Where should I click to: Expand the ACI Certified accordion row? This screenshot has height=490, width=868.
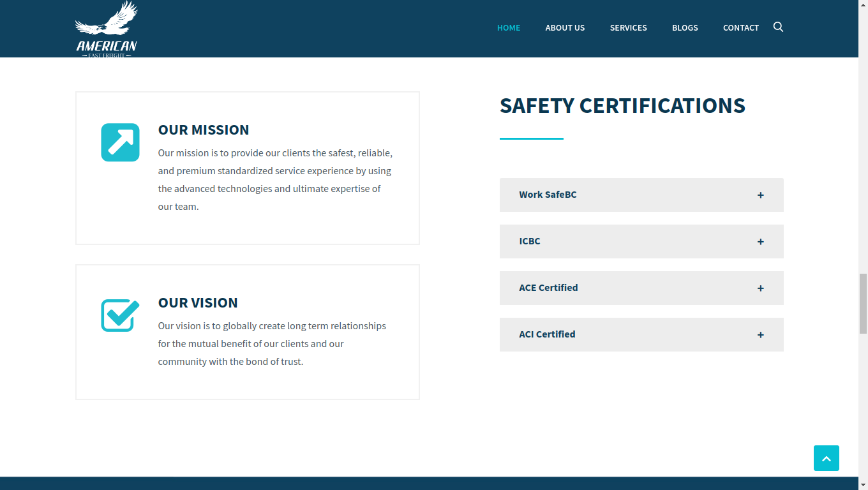[x=641, y=334]
